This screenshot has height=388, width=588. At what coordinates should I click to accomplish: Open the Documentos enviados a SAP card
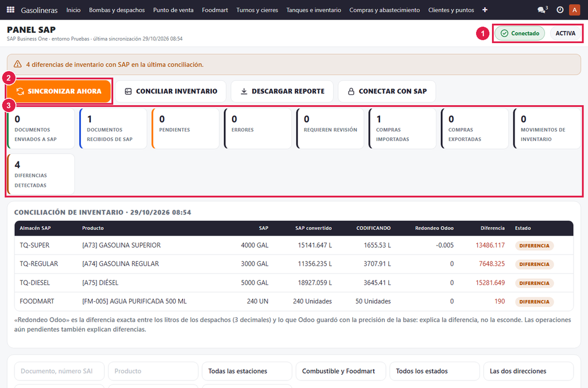41,129
